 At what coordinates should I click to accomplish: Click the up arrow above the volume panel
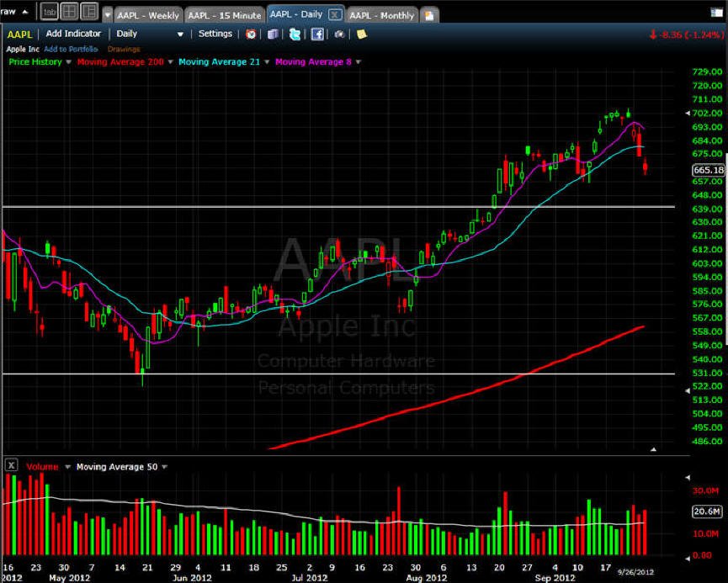pos(653,449)
